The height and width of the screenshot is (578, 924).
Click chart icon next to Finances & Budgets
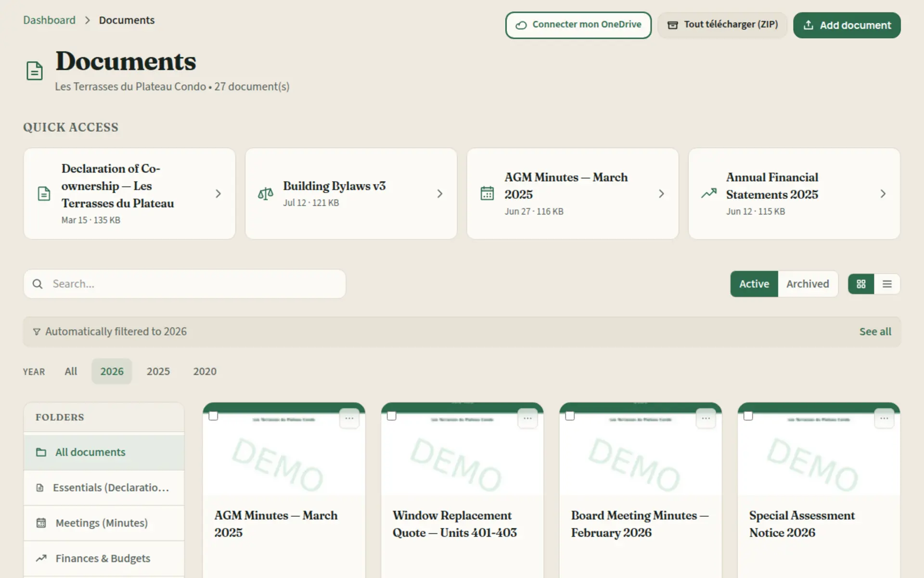point(41,558)
